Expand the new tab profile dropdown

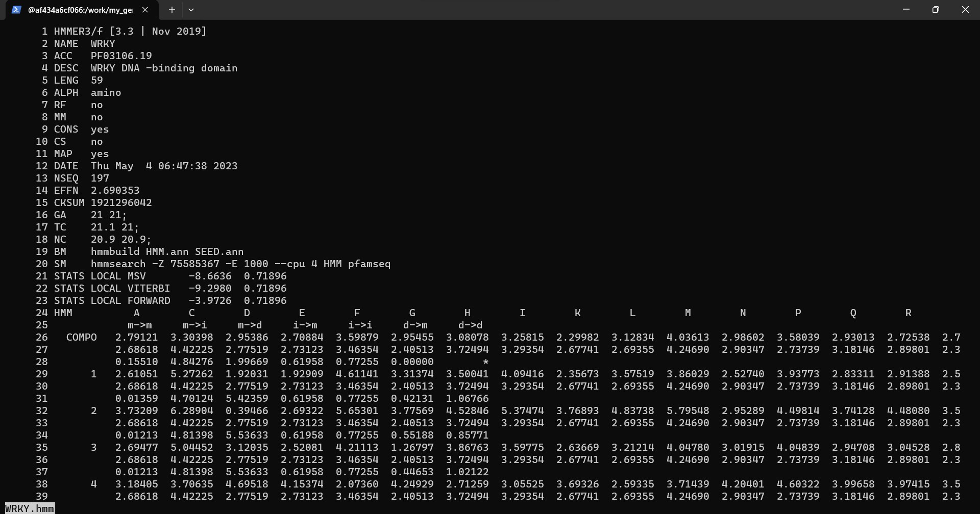click(191, 10)
